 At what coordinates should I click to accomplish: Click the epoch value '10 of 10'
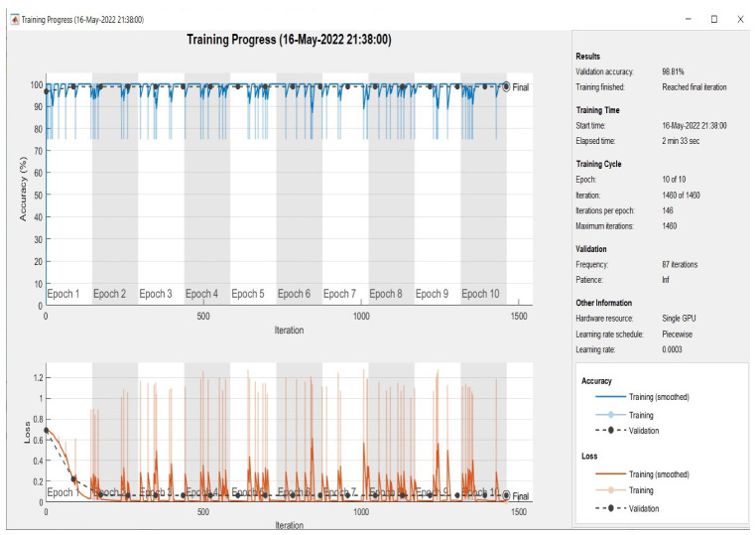click(x=674, y=179)
